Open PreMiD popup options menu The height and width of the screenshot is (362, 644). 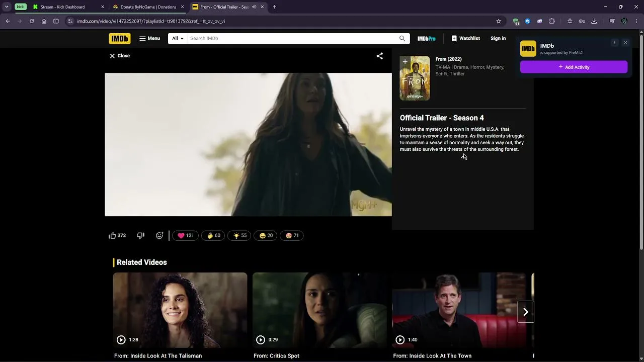pyautogui.click(x=614, y=43)
